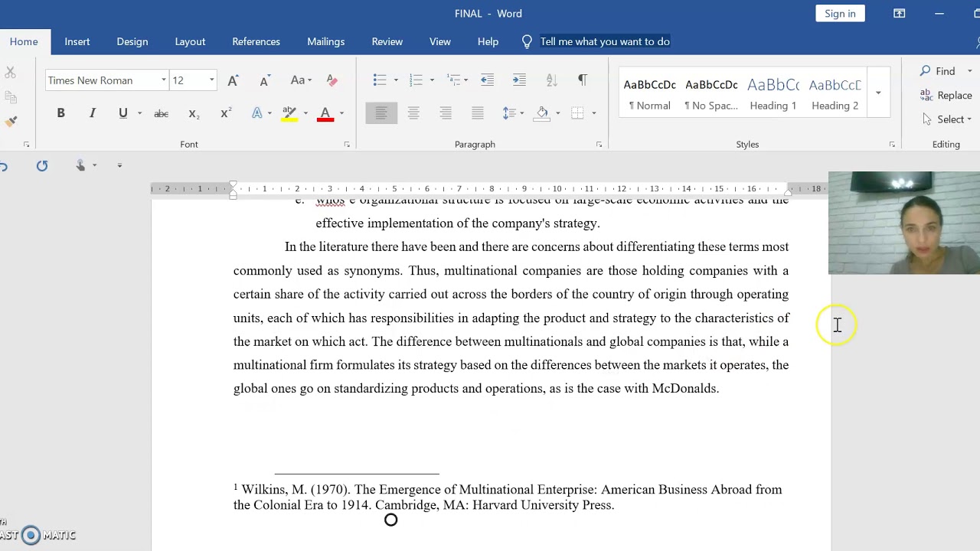Open the font name dropdown
The width and height of the screenshot is (980, 551).
click(163, 80)
